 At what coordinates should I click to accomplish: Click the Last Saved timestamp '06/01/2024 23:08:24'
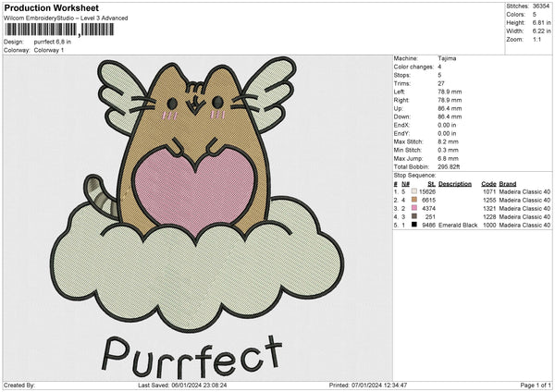click(x=199, y=385)
